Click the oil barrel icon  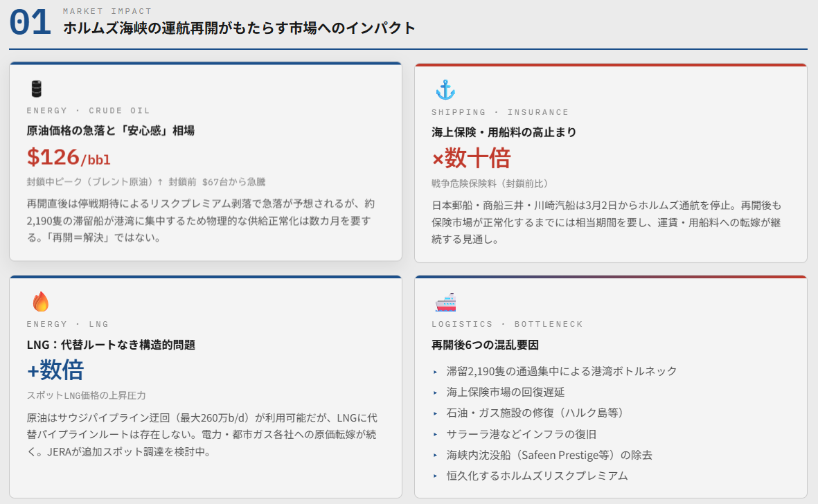36,89
